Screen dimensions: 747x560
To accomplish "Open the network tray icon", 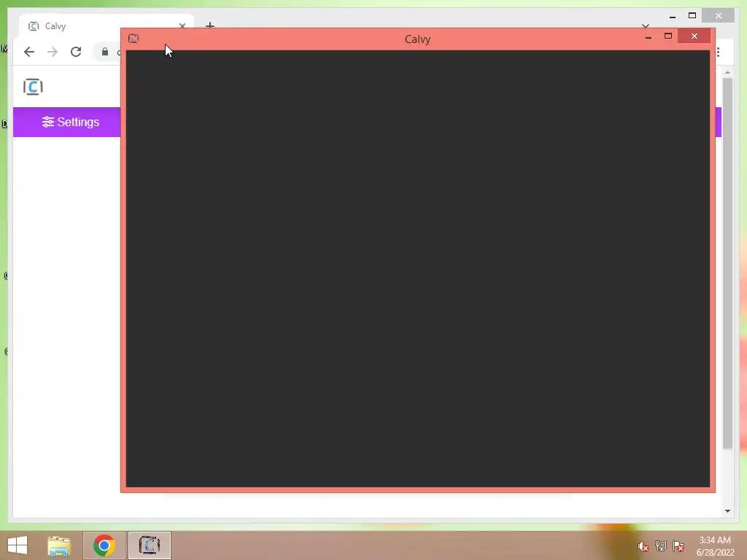I will pyautogui.click(x=661, y=545).
